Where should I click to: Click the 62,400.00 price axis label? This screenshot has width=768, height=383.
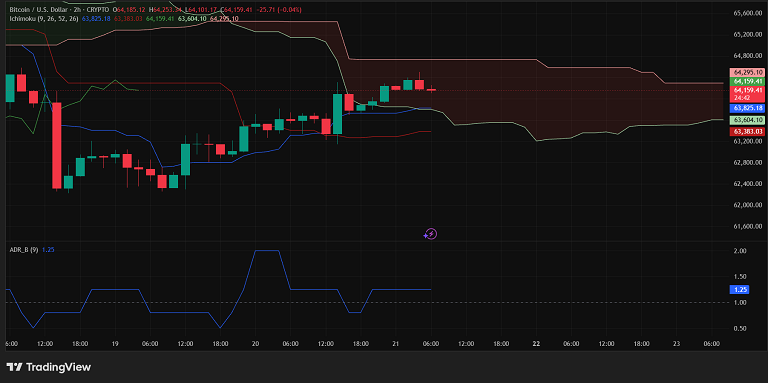pos(747,184)
